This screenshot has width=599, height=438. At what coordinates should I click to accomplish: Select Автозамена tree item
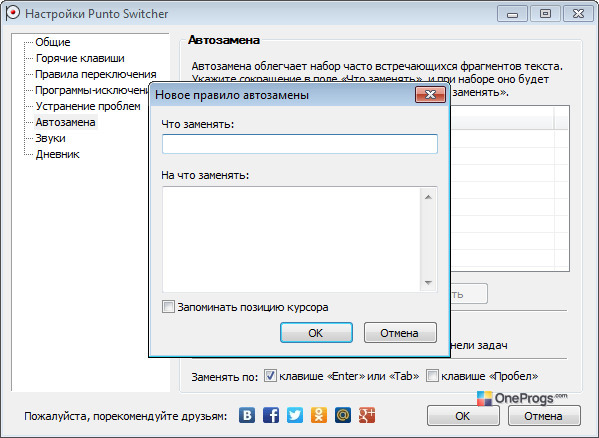(x=65, y=122)
